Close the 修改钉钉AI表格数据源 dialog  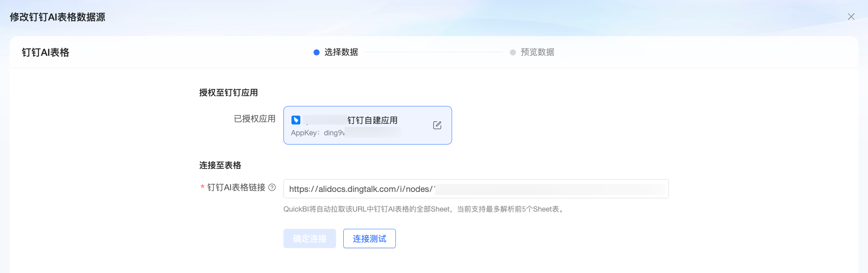point(851,16)
